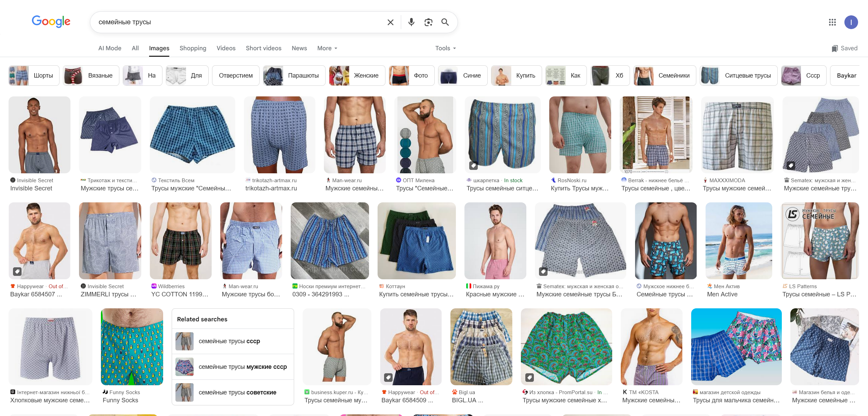Click the Google logo

click(51, 22)
